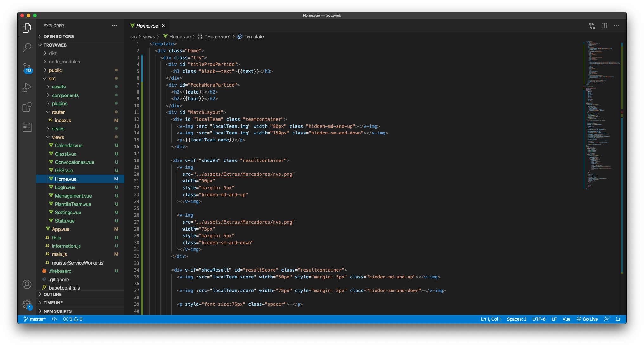This screenshot has height=347, width=644.
Task: Click the Vue language mode selector
Action: tap(566, 319)
